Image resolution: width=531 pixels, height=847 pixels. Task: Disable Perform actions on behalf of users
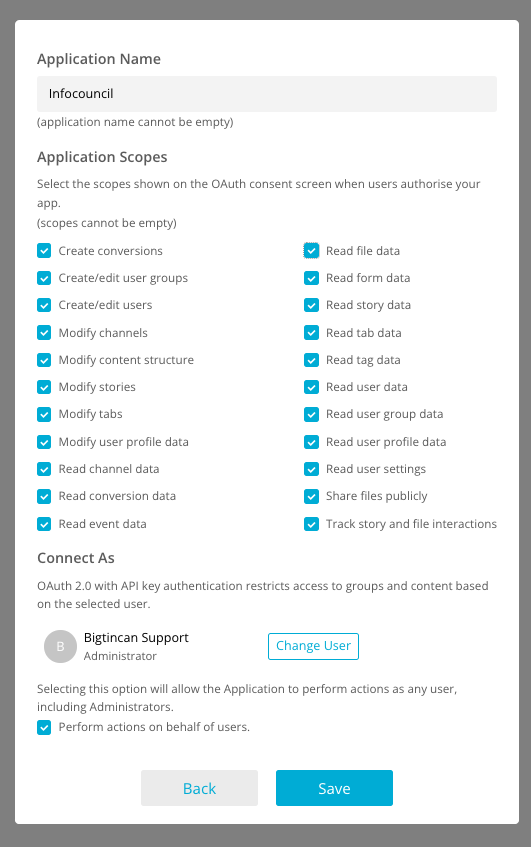(44, 727)
